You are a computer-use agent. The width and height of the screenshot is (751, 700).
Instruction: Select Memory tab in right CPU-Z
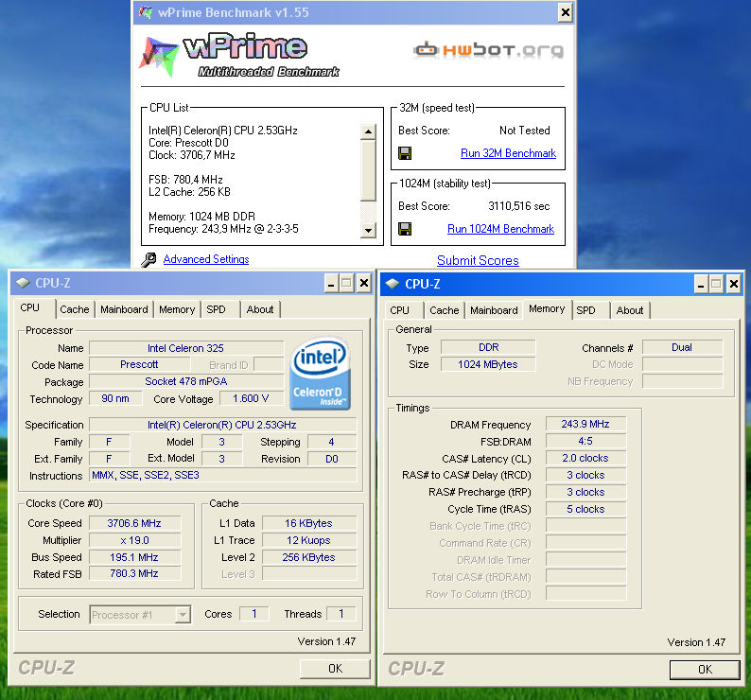pyautogui.click(x=547, y=309)
